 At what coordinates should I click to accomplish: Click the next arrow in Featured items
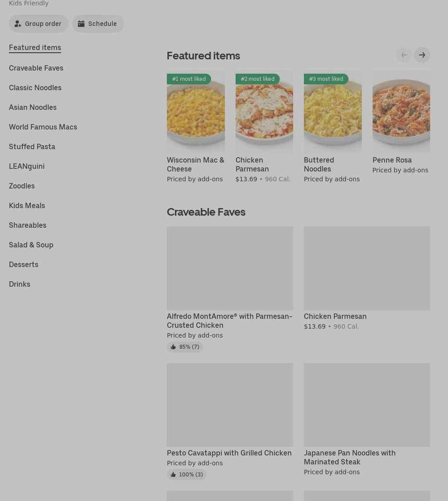[x=422, y=55]
